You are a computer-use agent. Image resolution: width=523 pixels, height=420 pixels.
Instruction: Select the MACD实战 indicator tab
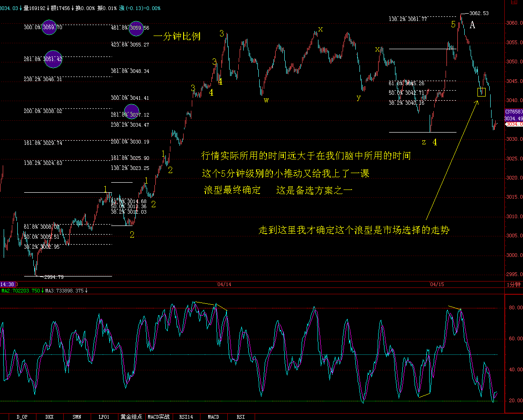159,416
